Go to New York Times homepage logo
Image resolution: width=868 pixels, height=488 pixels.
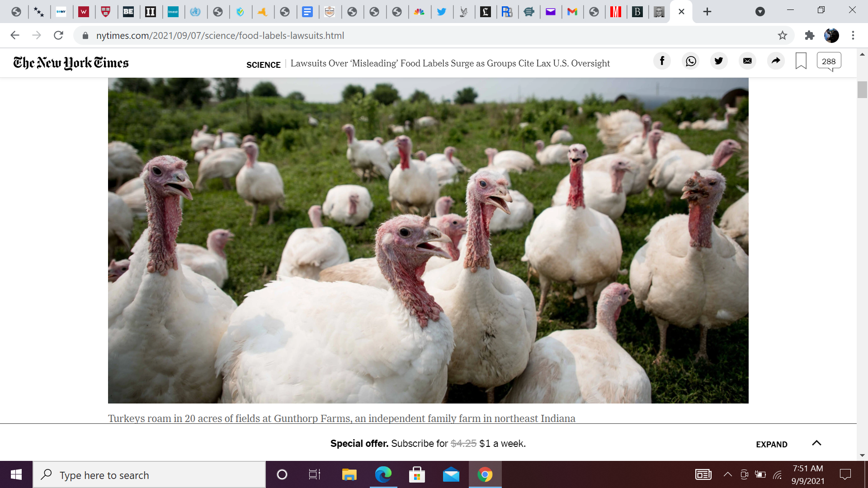click(x=71, y=63)
